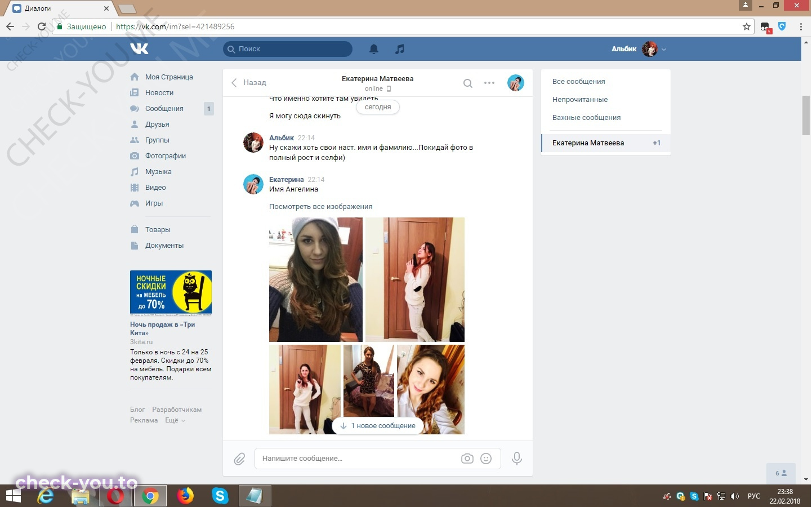Open Windows Start menu

click(x=14, y=496)
